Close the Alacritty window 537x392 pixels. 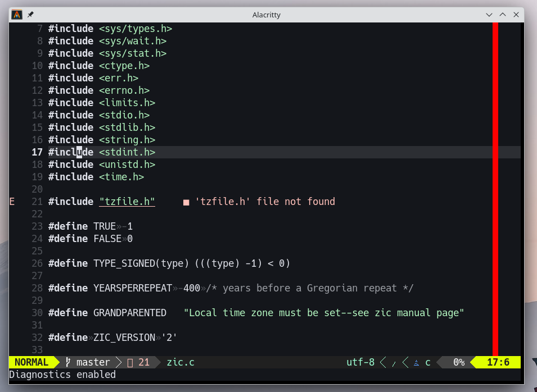(x=516, y=15)
